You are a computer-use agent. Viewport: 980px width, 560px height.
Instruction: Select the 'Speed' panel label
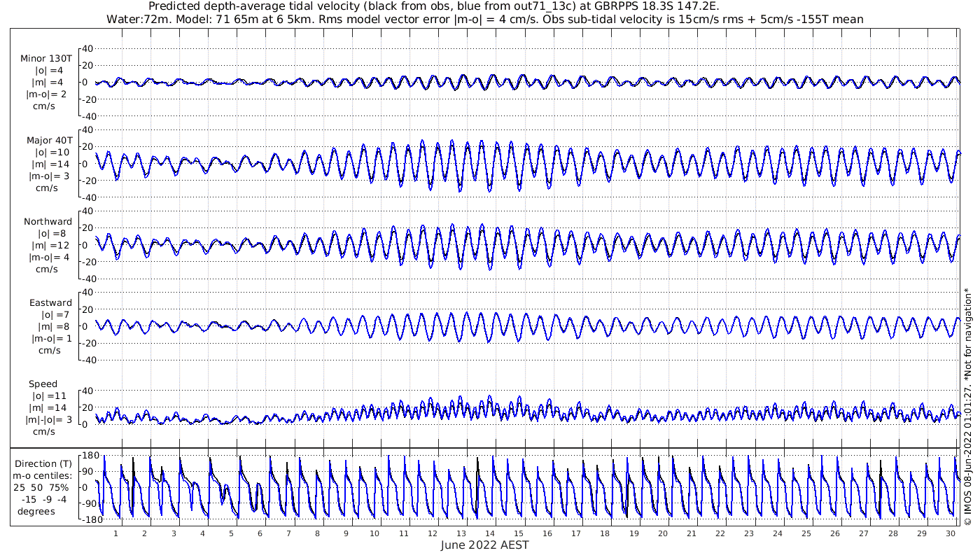coord(43,384)
